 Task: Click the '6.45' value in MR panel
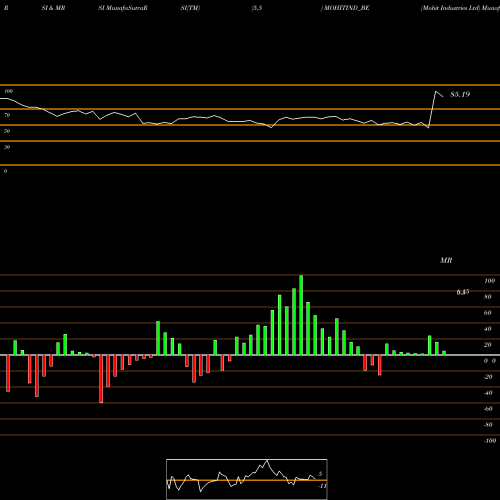[463, 292]
